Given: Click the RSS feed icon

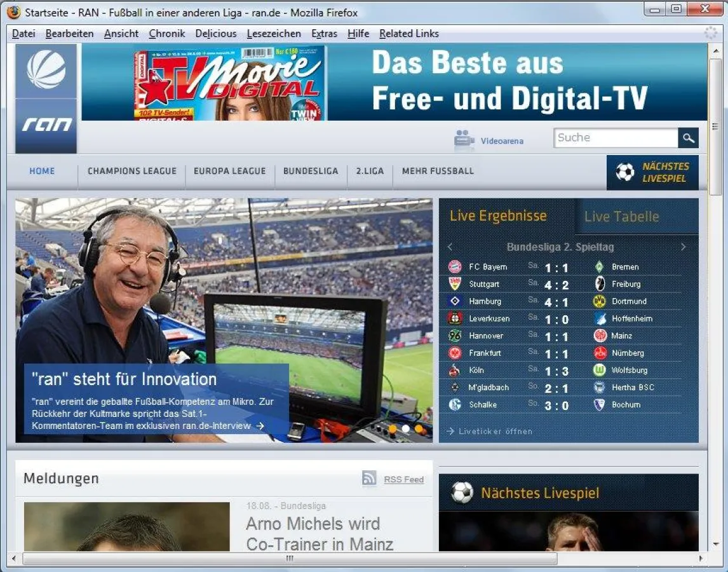Looking at the screenshot, I should [x=369, y=479].
